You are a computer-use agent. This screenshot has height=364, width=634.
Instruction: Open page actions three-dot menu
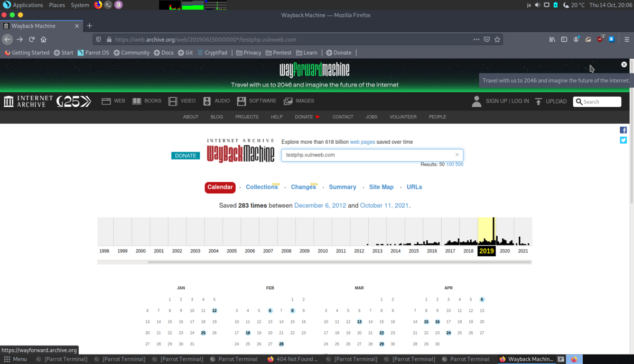476,39
